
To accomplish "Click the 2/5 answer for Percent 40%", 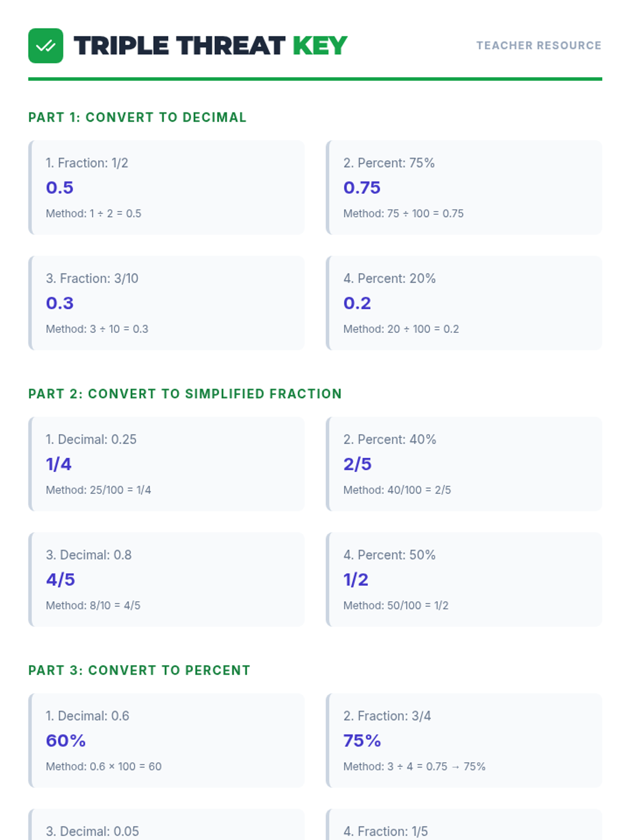I will (x=358, y=464).
